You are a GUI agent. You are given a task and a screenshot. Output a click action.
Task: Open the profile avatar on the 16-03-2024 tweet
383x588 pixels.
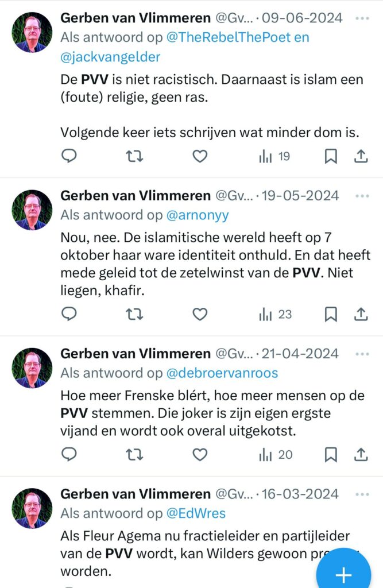32,508
